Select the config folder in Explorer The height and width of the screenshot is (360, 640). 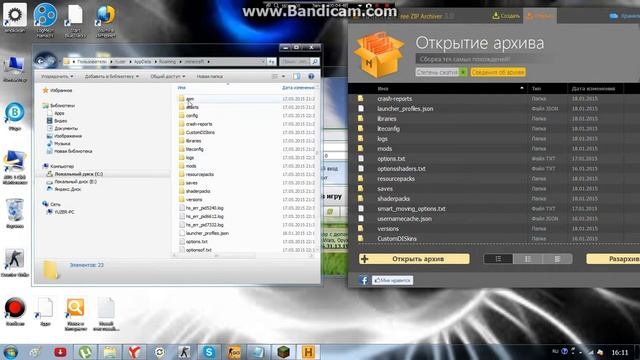click(x=192, y=116)
